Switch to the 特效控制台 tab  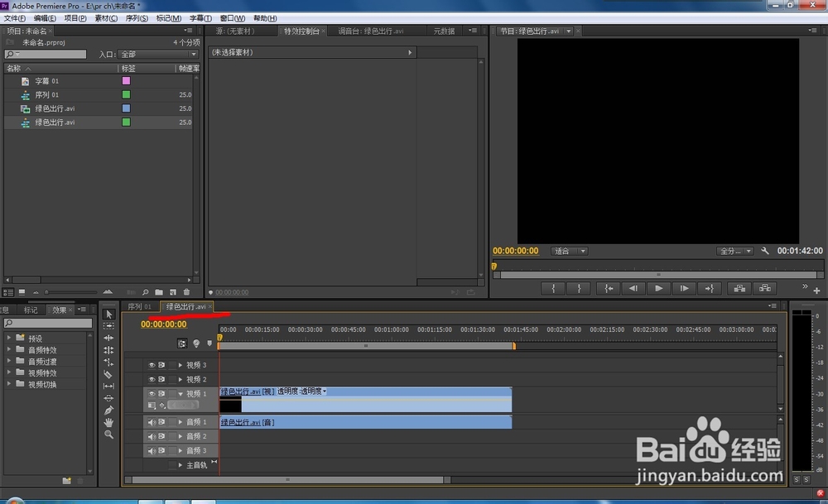[x=301, y=31]
